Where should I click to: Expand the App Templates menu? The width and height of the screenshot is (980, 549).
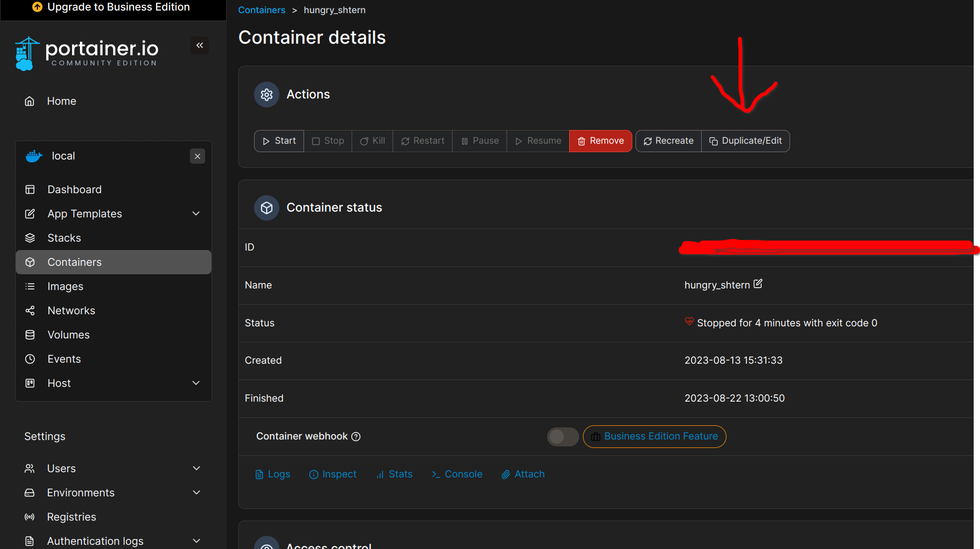[196, 214]
